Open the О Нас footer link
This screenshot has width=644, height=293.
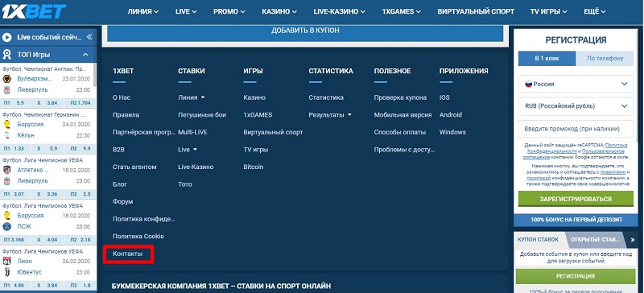[122, 98]
